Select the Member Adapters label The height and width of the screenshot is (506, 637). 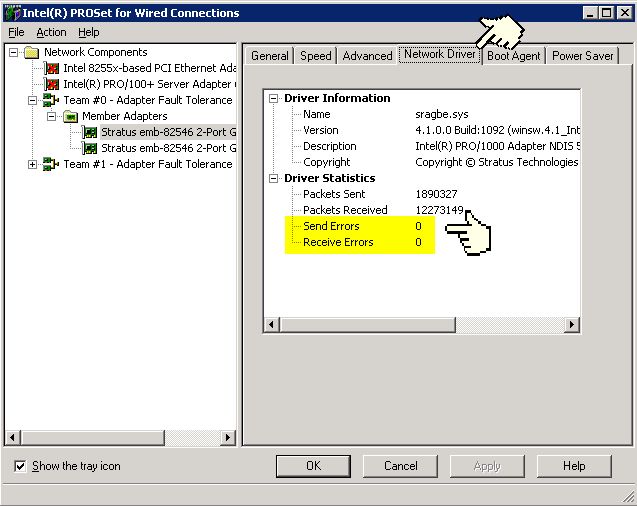coord(125,117)
